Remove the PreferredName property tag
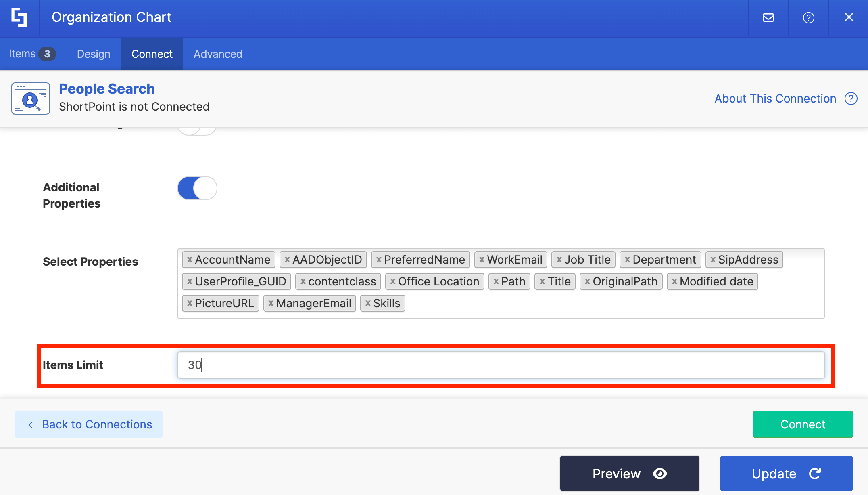The width and height of the screenshot is (868, 495). pos(379,260)
